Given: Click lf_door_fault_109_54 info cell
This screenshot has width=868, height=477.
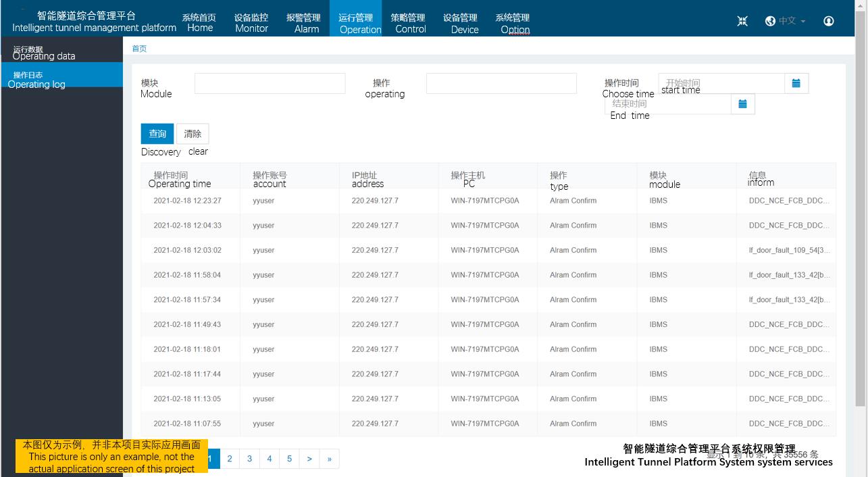Looking at the screenshot, I should point(790,250).
